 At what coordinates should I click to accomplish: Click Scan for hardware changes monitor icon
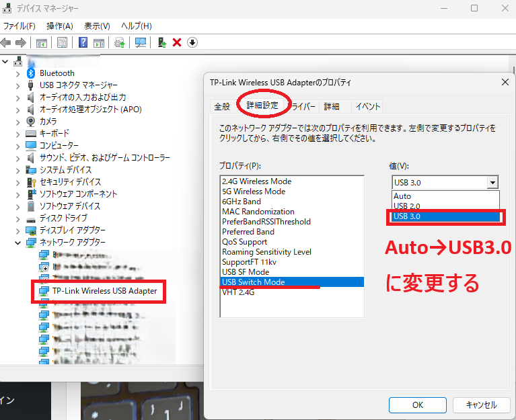coord(141,42)
